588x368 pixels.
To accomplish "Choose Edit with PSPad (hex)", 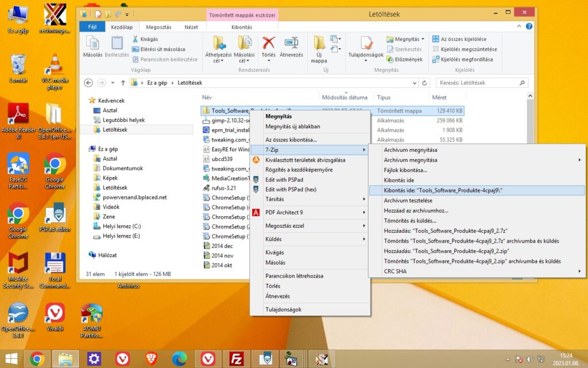I will [310, 190].
